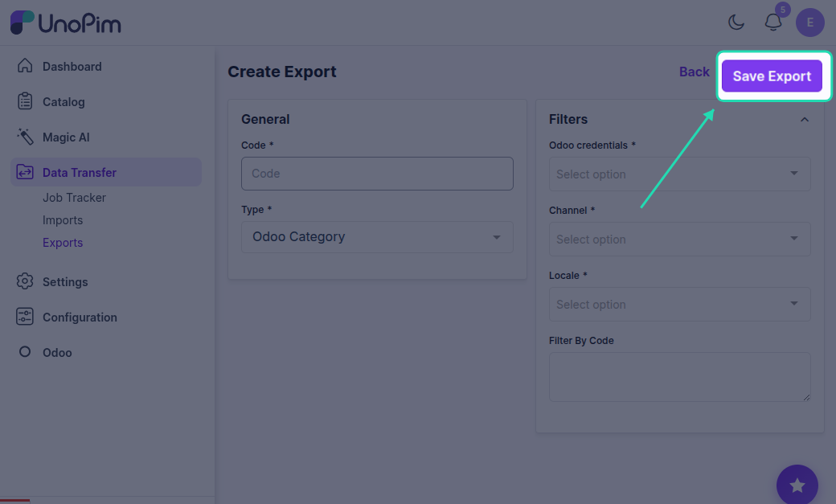Open Exports submenu
836x504 pixels.
[x=63, y=243]
